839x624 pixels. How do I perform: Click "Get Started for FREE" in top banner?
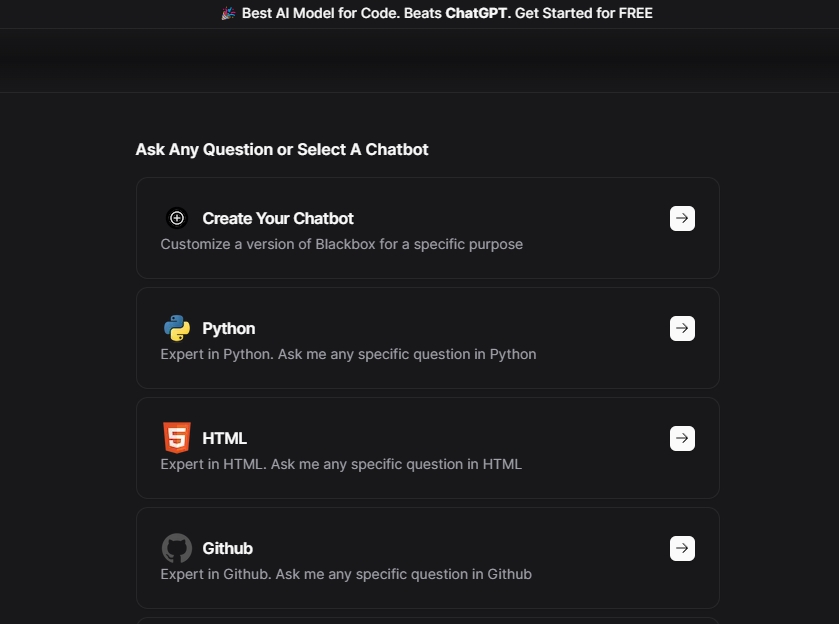click(x=583, y=13)
